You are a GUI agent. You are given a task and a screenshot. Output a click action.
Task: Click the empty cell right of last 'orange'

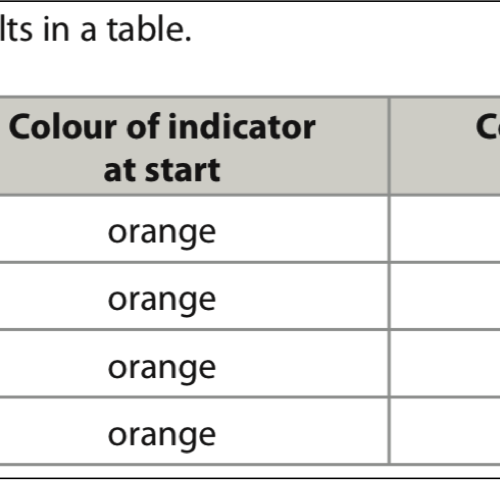click(445, 431)
